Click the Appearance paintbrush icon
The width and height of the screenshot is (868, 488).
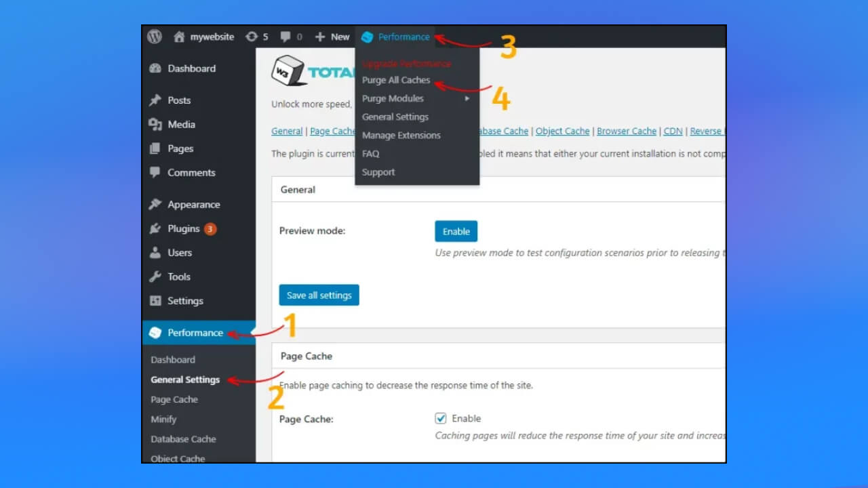[155, 205]
